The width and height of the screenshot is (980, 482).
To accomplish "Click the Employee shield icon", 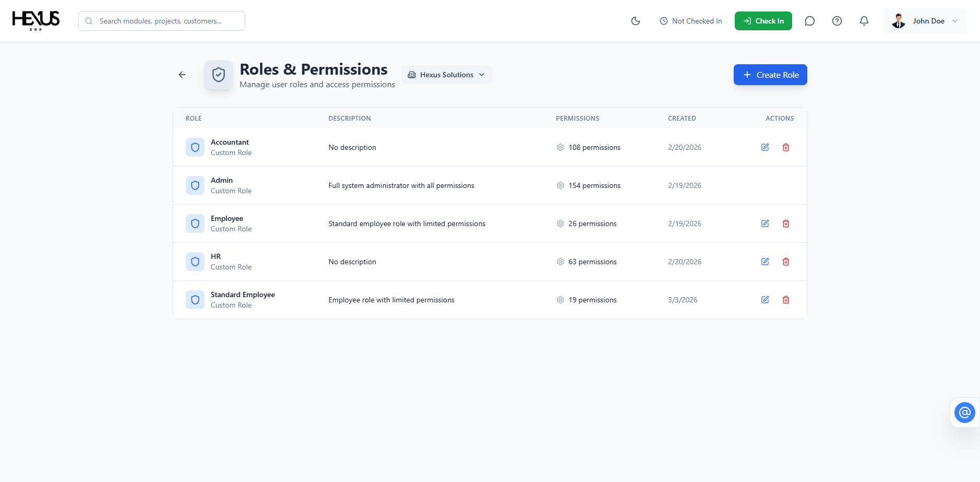I will pos(195,224).
